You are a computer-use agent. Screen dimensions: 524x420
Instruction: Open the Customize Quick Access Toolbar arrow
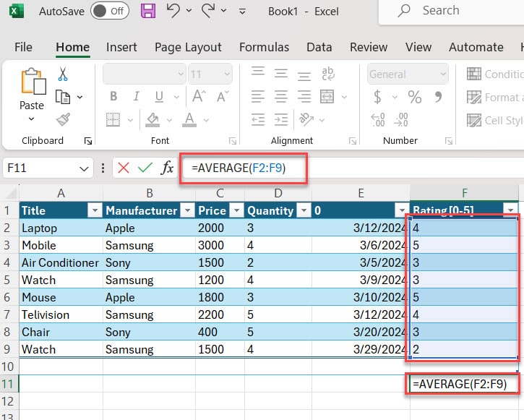coord(243,12)
